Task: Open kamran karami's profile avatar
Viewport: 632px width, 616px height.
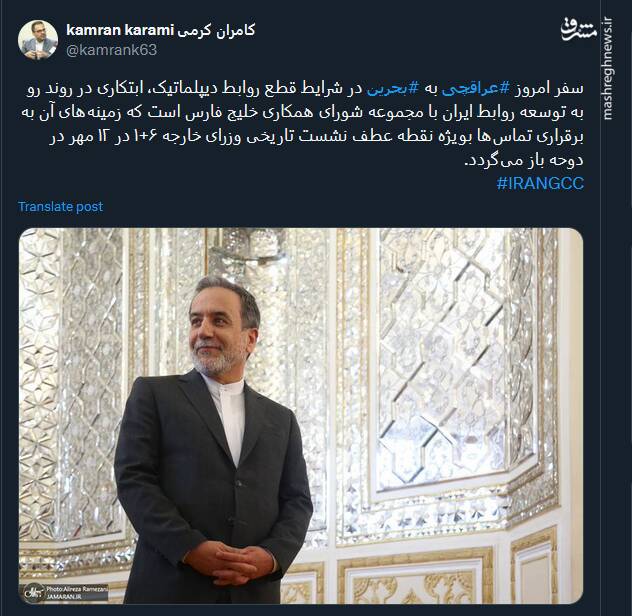Action: (x=38, y=40)
